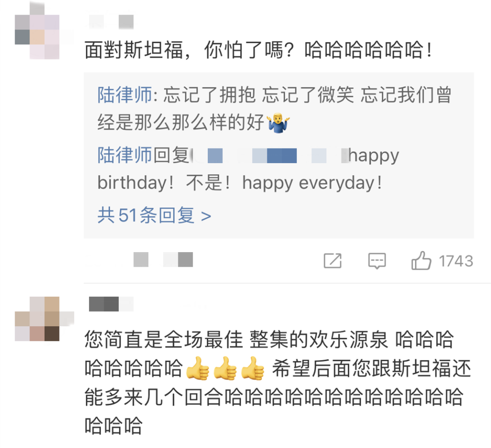Click the shrug emoji in 陆律师's reply
The image size is (491, 448).
click(x=278, y=123)
